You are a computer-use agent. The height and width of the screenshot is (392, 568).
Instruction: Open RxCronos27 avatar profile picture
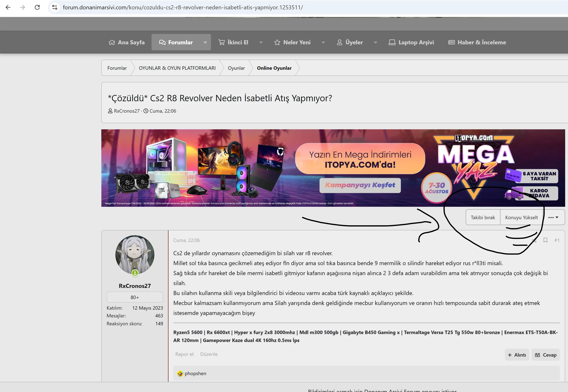pos(135,255)
